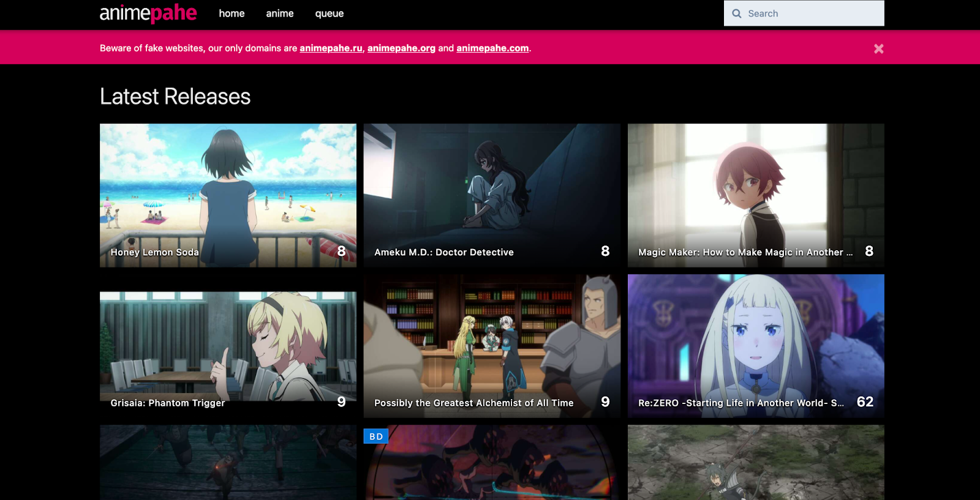The width and height of the screenshot is (980, 500).
Task: Open the Honey Lemon Soda title link
Action: point(154,252)
